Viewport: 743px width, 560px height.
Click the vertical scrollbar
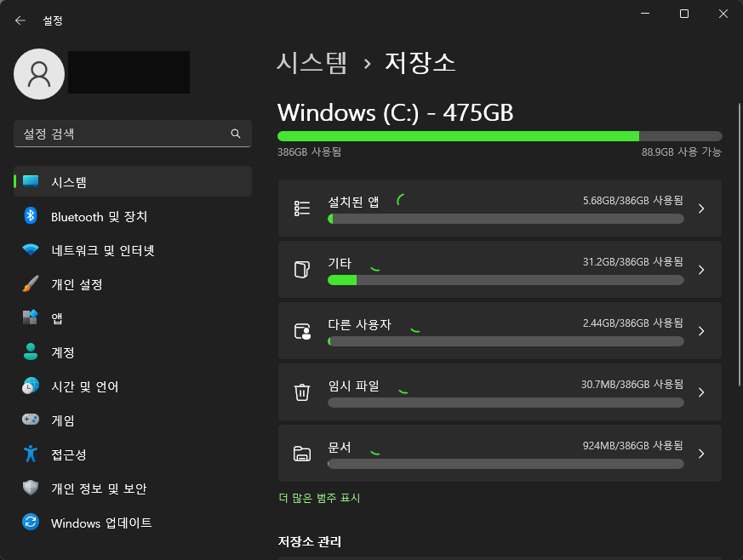click(x=740, y=244)
